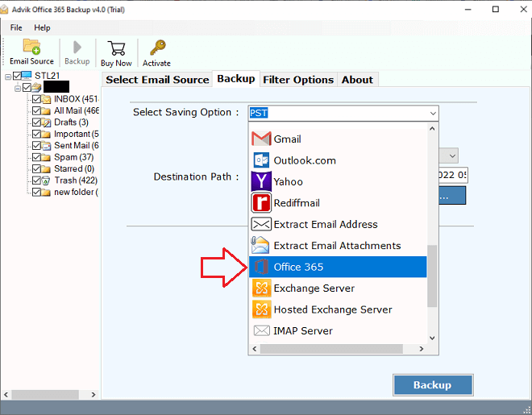Click the Extract Email Address envelope icon

click(x=261, y=224)
